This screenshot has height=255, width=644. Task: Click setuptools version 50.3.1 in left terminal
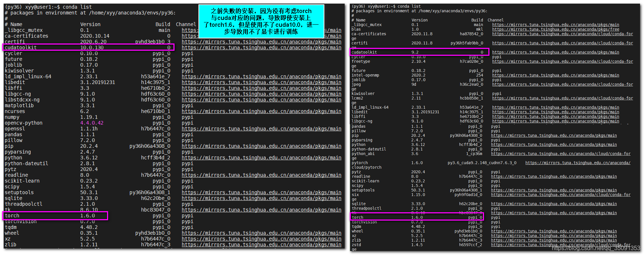(89, 192)
